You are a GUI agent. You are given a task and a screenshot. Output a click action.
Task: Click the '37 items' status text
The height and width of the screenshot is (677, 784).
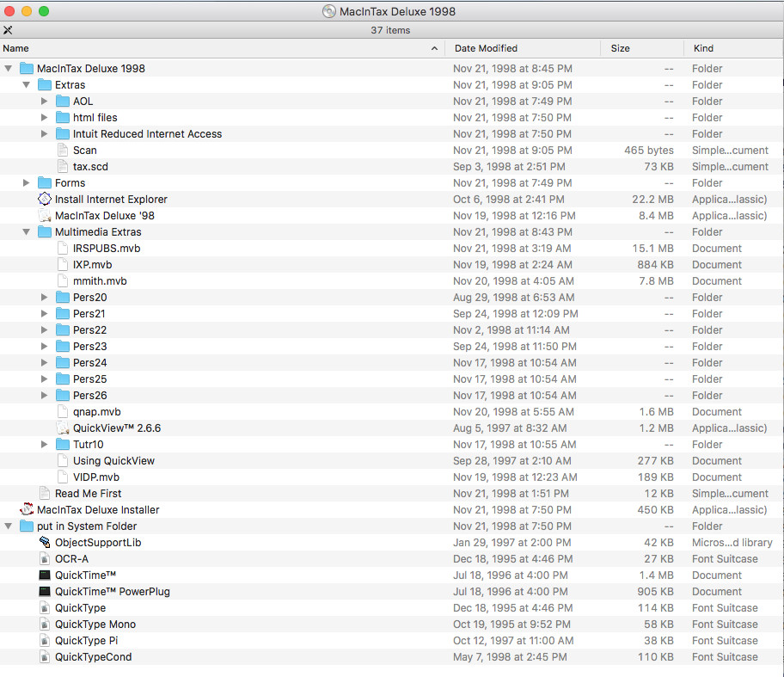click(390, 30)
